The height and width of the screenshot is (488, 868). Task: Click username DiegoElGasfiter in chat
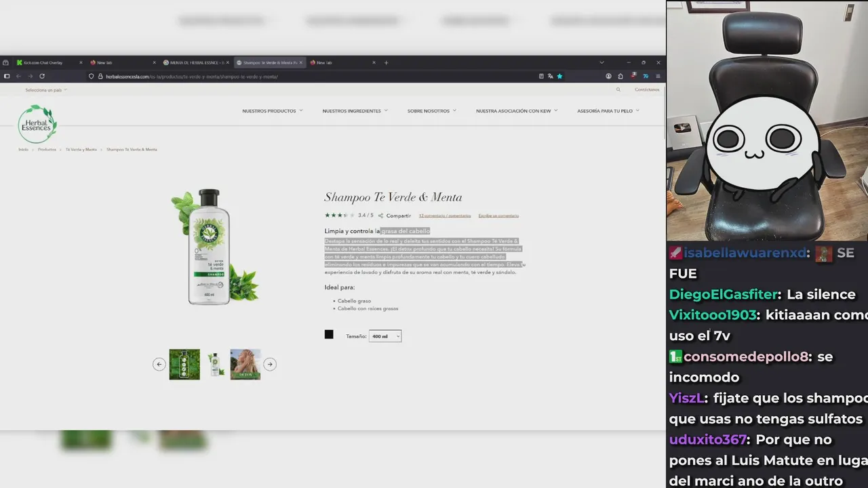[722, 294]
